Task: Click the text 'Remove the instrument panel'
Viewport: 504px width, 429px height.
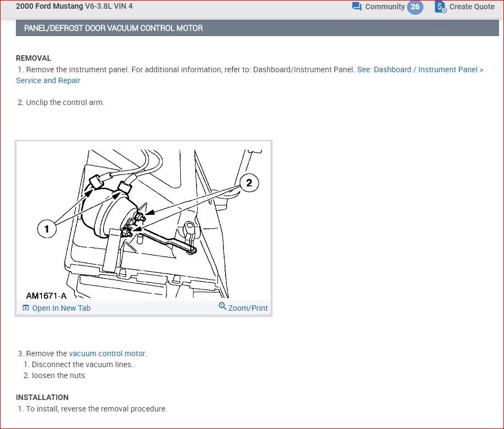Action: [77, 69]
